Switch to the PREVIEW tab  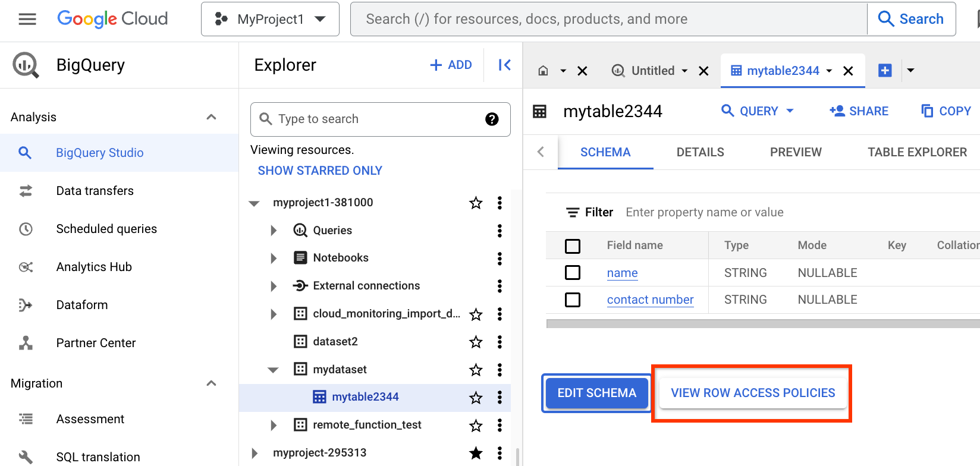796,152
